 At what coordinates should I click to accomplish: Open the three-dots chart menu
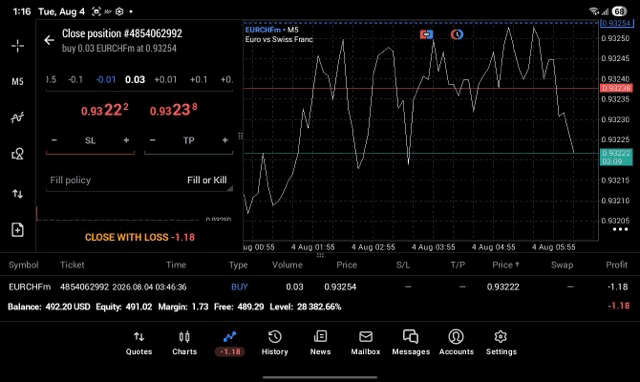(620, 229)
